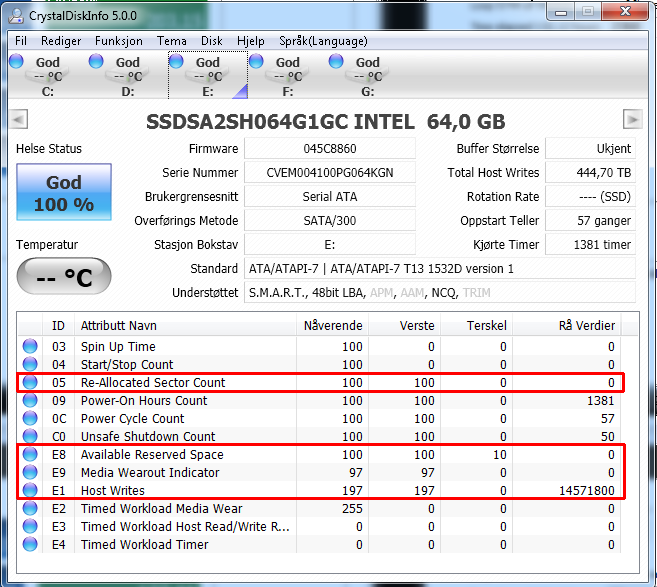657x587 pixels.
Task: Click the temperature -- °C indicator
Action: (x=64, y=276)
